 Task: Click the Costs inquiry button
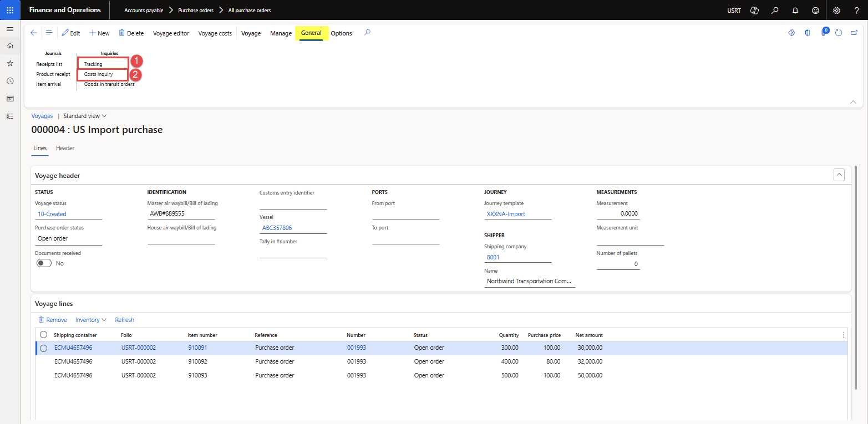pos(99,74)
